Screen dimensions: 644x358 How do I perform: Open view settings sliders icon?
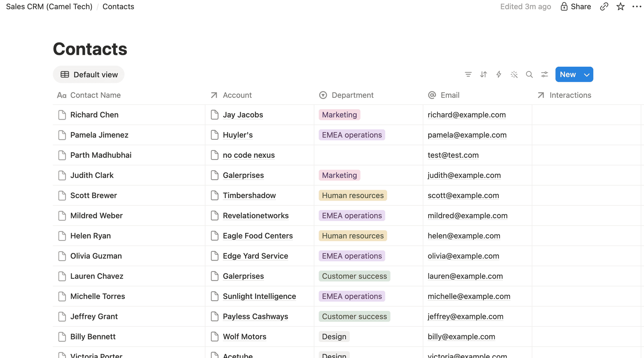[x=545, y=74]
